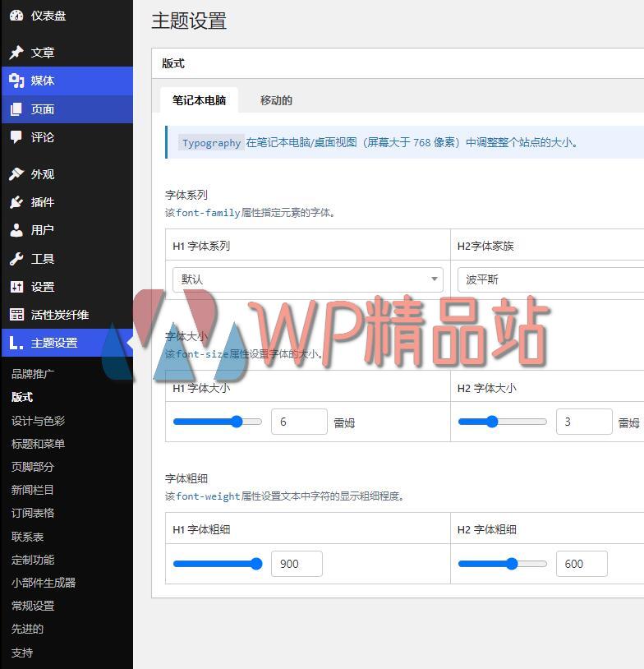
Task: Open the 页面 menu
Action: point(67,108)
